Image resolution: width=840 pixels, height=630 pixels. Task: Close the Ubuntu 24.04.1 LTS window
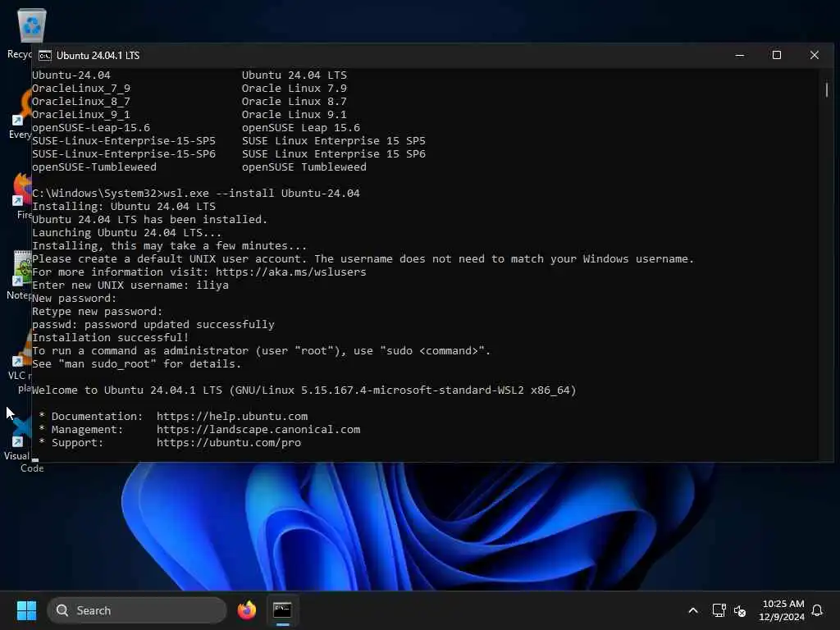point(815,55)
